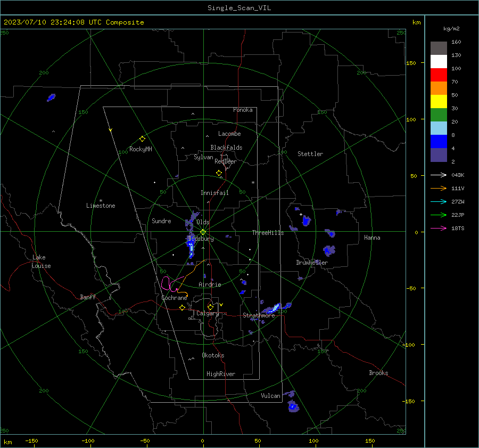The height and width of the screenshot is (448, 479).
Task: Click the Innisfail town label
Action: tap(214, 193)
